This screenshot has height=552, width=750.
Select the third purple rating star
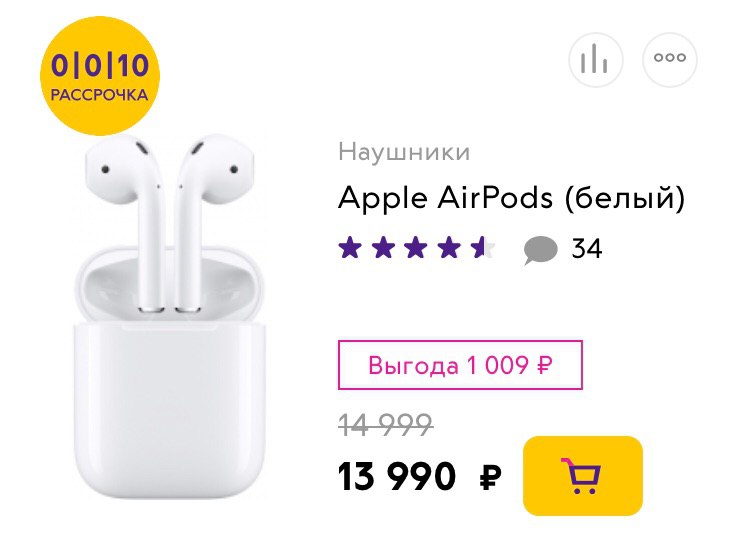click(x=416, y=248)
